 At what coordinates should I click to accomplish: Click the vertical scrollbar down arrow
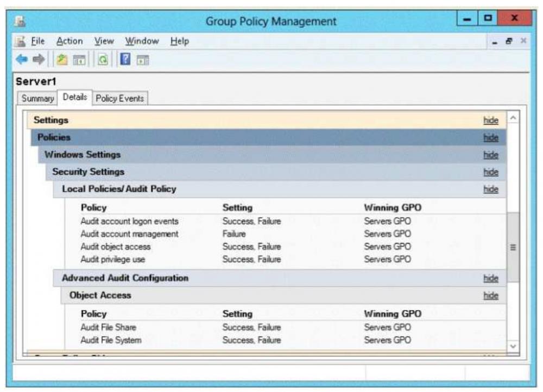coord(513,346)
